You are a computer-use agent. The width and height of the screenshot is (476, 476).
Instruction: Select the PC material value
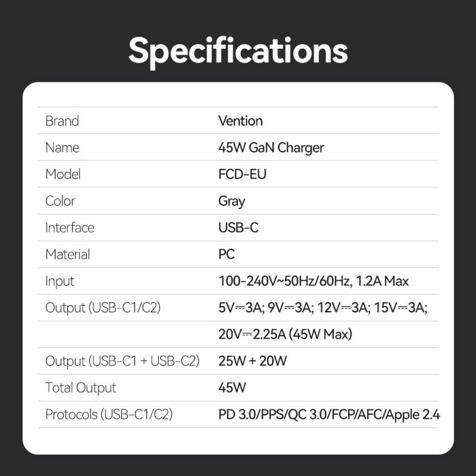tap(226, 255)
